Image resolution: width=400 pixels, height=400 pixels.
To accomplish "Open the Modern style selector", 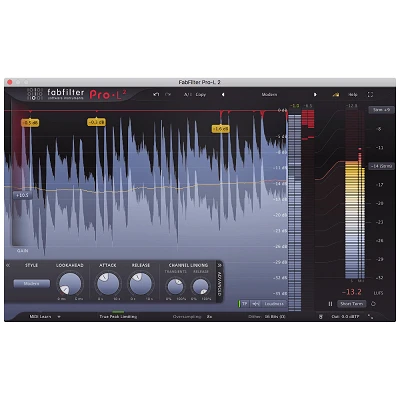I will coord(32,284).
